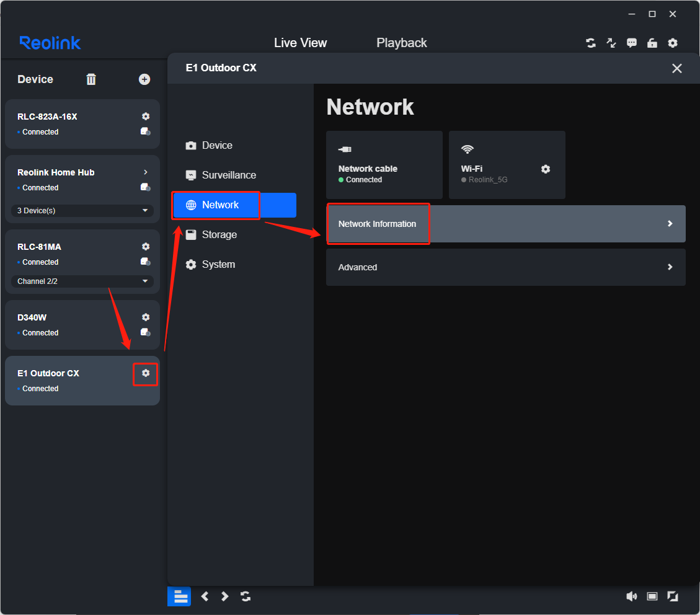Click the Reolink logo
The image size is (700, 615).
coord(50,43)
